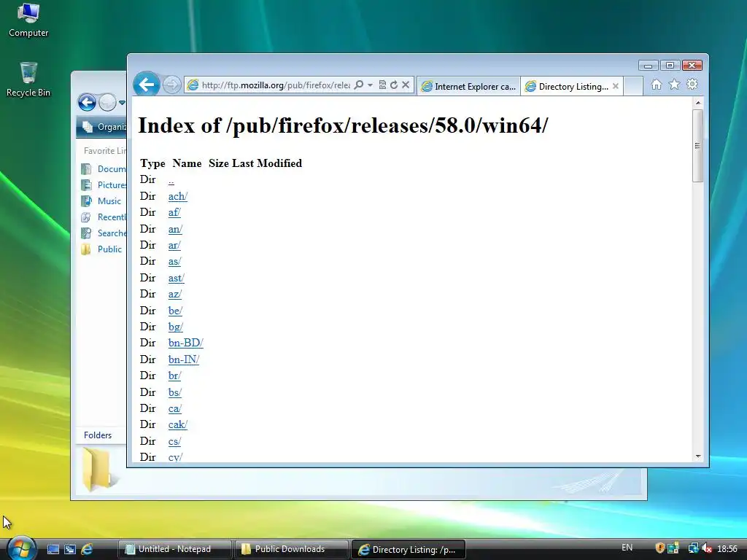
Task: Open the parent directory '..' link
Action: (171, 181)
